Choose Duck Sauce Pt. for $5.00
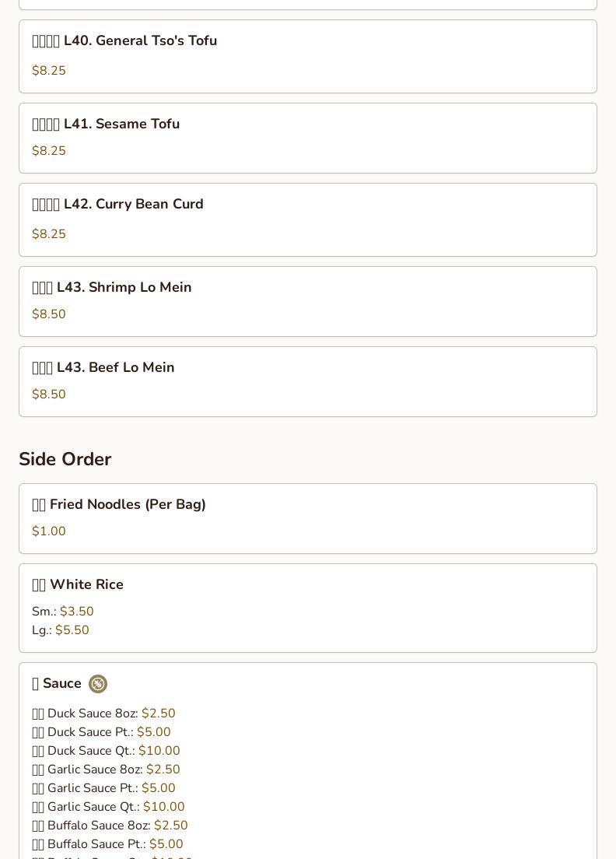Viewport: 616px width, 859px height. [x=101, y=732]
